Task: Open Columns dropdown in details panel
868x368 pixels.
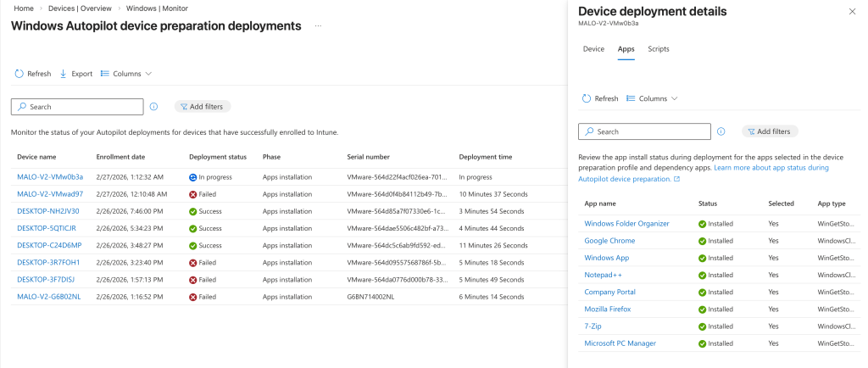Action: (x=652, y=98)
